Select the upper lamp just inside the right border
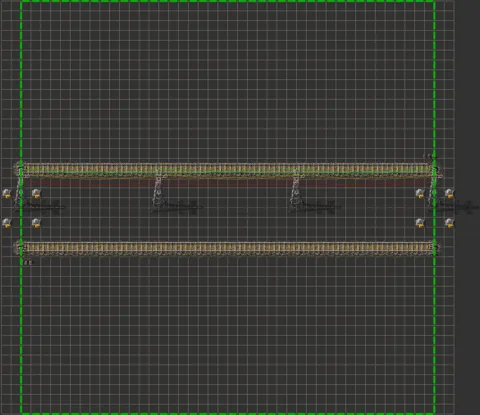480x415 pixels. [x=420, y=193]
